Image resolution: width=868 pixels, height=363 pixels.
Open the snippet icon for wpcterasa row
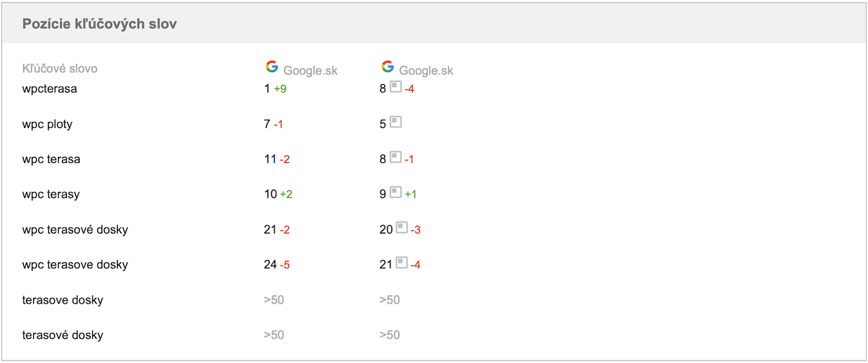point(395,87)
